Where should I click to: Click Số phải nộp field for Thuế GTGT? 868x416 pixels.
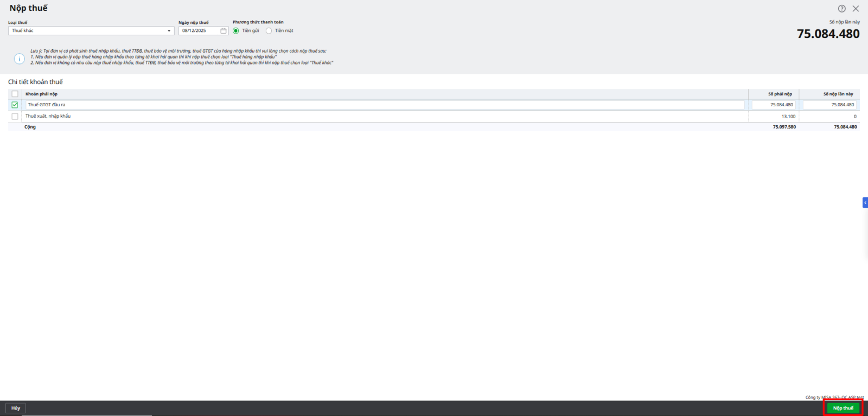pos(774,105)
